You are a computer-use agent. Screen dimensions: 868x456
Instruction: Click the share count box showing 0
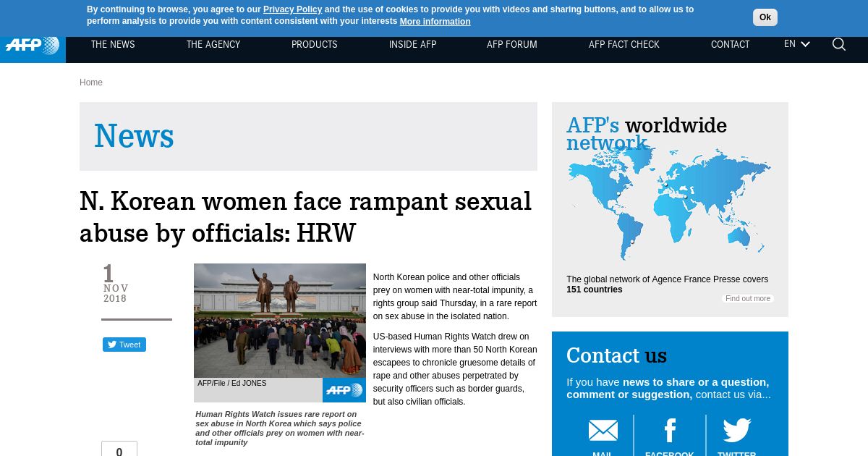coord(119,449)
